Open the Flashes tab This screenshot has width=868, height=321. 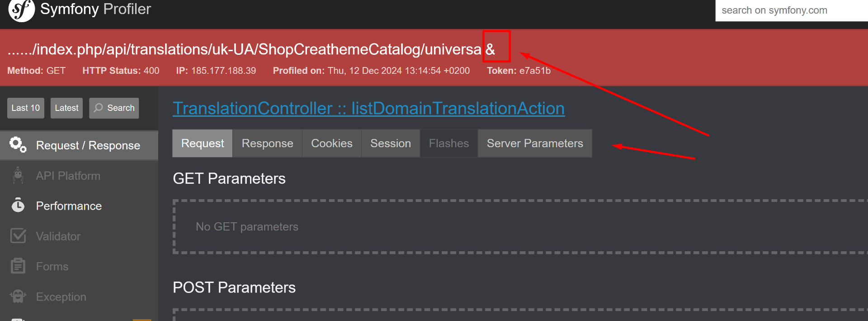pyautogui.click(x=448, y=144)
